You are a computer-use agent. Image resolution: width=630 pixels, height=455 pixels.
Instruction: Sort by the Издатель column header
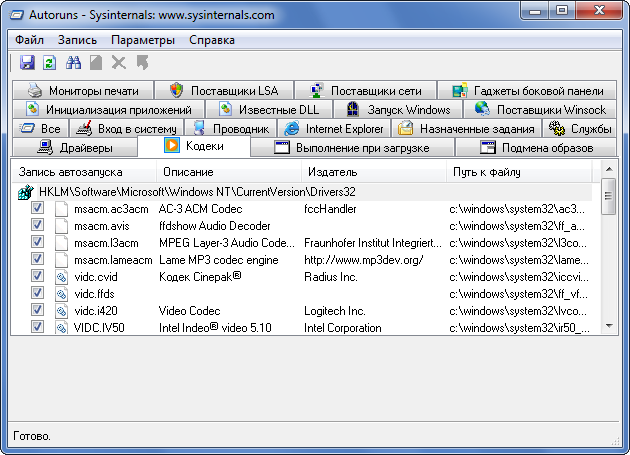[374, 172]
